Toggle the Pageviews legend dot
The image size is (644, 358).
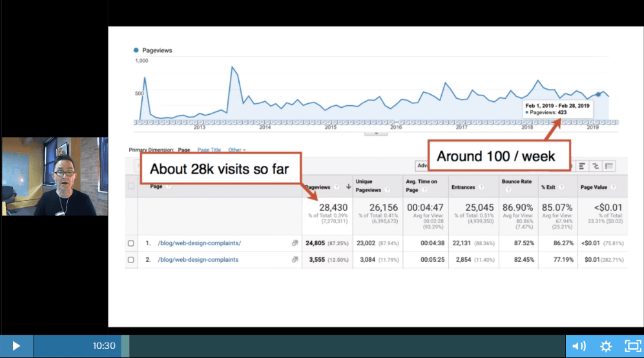coord(136,50)
